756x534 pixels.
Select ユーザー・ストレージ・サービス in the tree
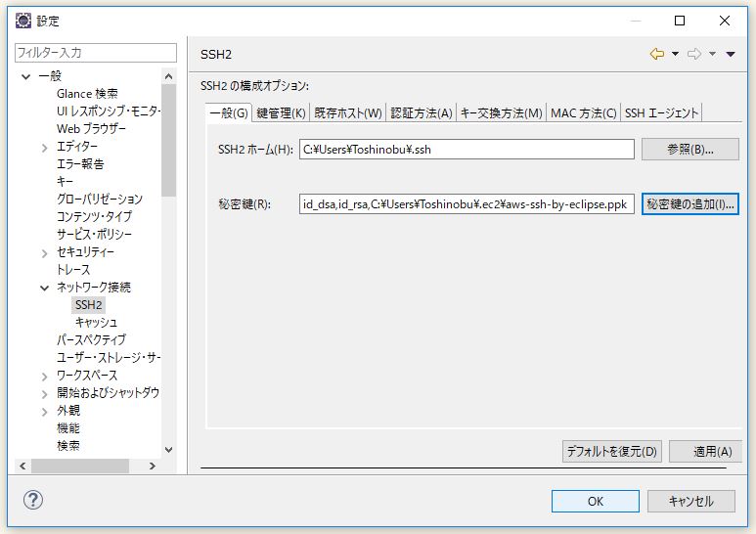point(109,358)
